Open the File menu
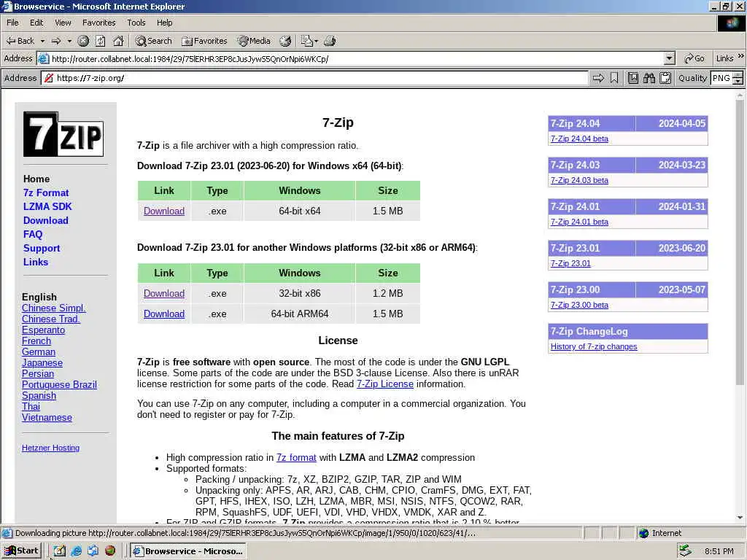 [12, 23]
